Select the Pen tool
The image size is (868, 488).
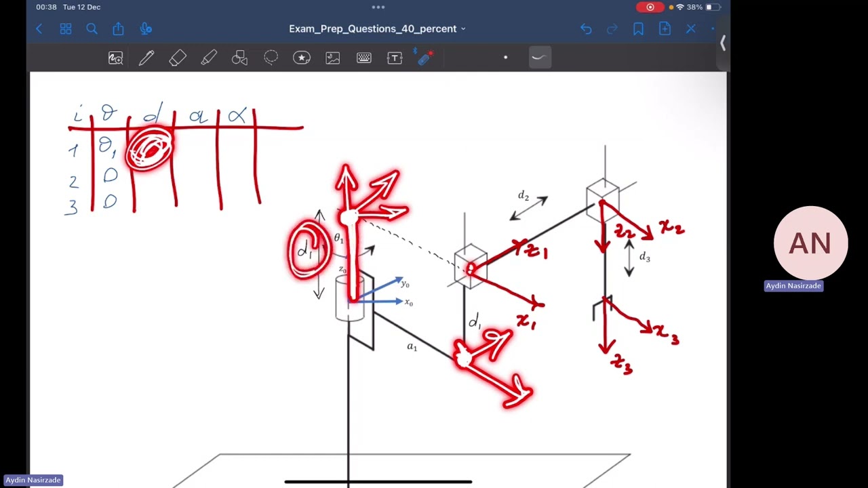tap(146, 58)
